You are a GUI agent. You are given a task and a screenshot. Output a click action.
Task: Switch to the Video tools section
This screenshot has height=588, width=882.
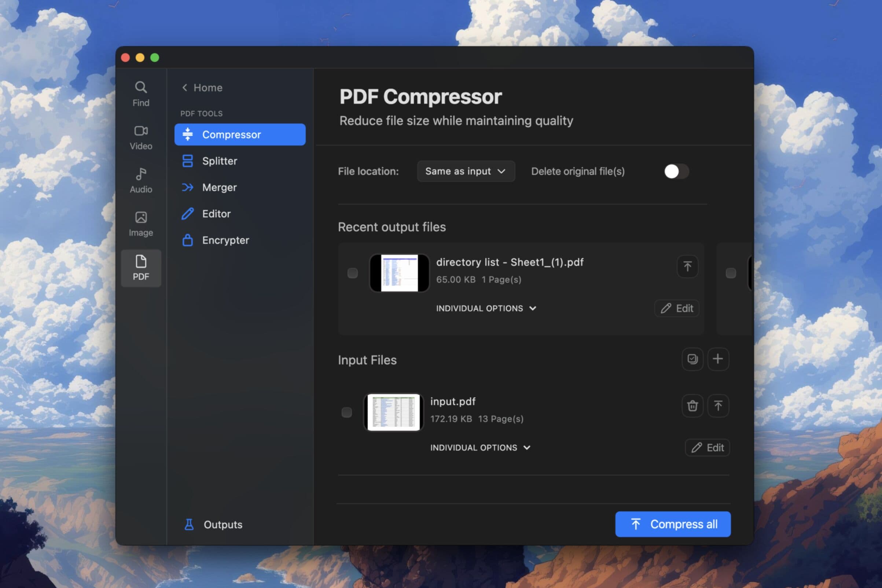click(x=141, y=137)
